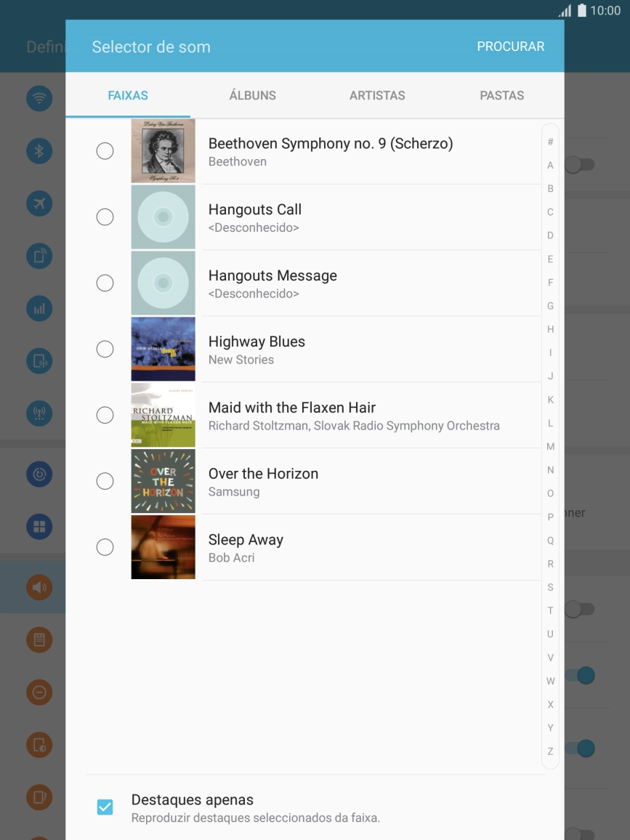Tap the Wi-Fi settings icon
This screenshot has width=630, height=840.
tap(39, 98)
